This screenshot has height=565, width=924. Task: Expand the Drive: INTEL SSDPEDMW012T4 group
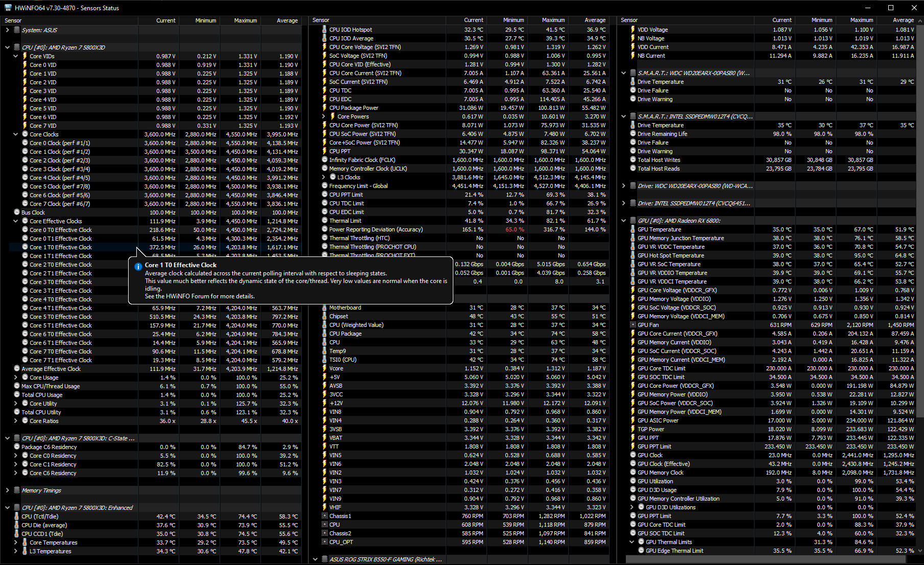623,203
